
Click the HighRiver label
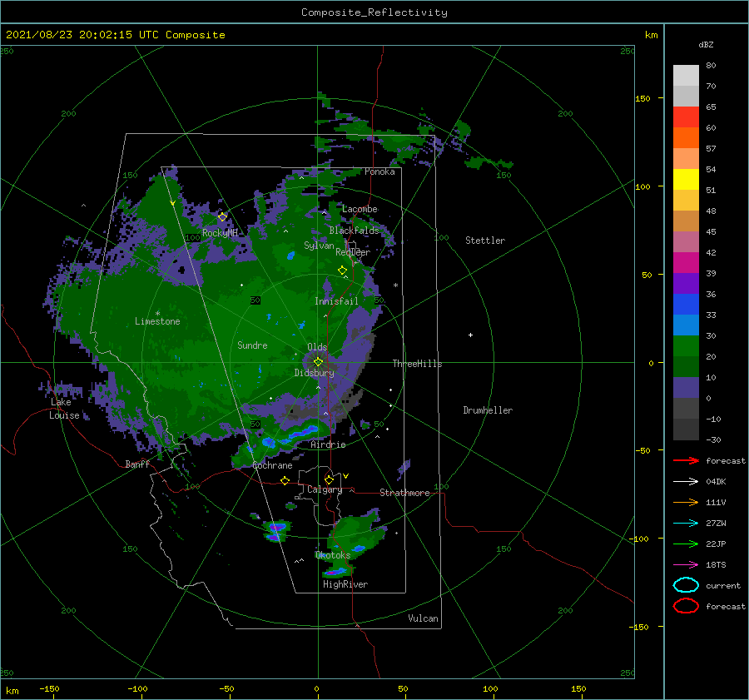pyautogui.click(x=345, y=584)
